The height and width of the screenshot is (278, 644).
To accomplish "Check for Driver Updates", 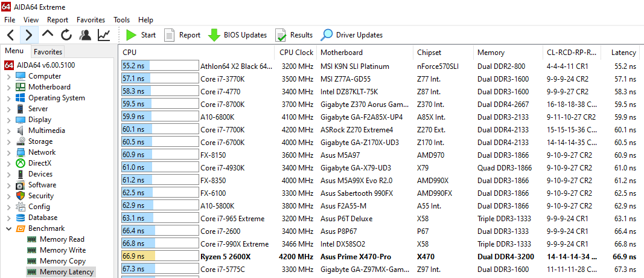I will [x=351, y=35].
